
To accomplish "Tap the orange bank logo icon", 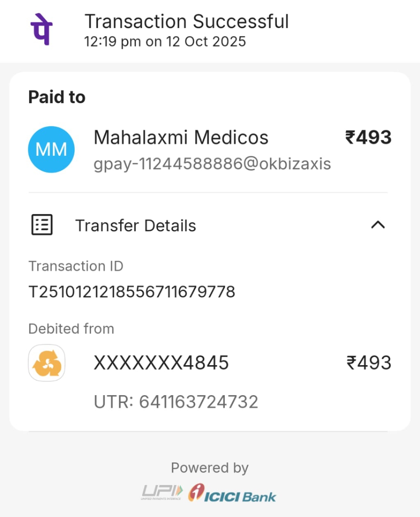I will [47, 363].
